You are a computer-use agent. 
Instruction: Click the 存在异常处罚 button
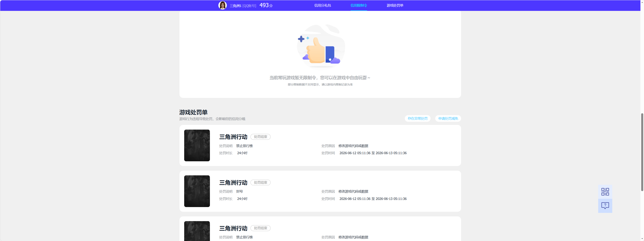(418, 118)
